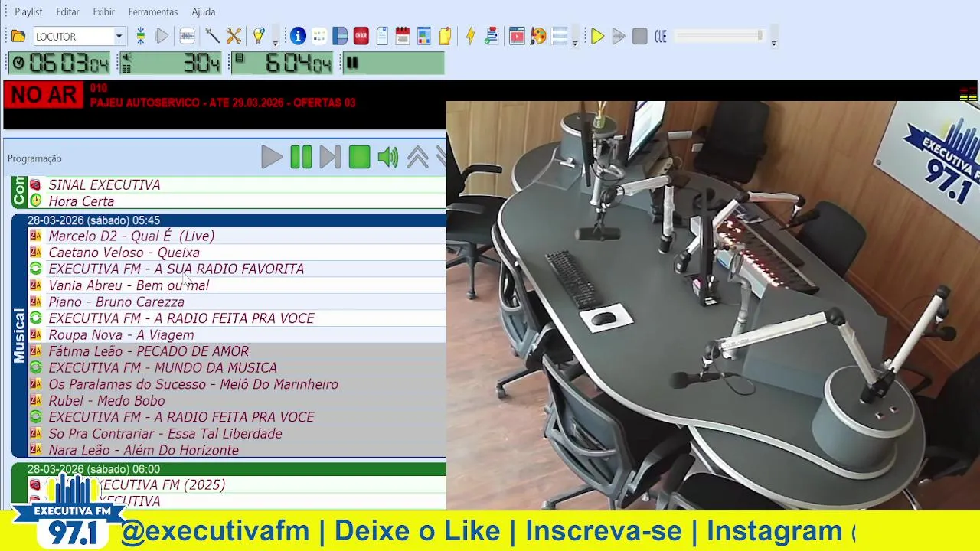Screen dimensions: 980x551
Task: Click the colored layout window icon
Action: (424, 36)
